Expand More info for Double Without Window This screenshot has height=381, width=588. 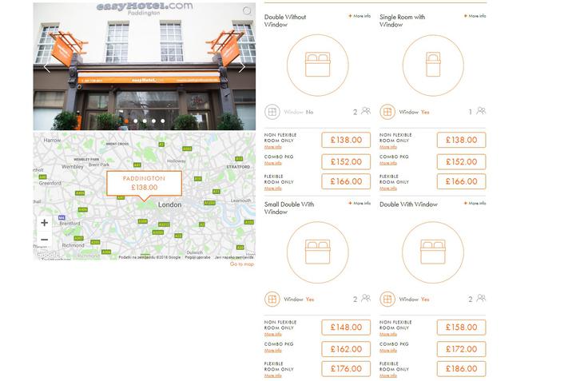pyautogui.click(x=360, y=16)
